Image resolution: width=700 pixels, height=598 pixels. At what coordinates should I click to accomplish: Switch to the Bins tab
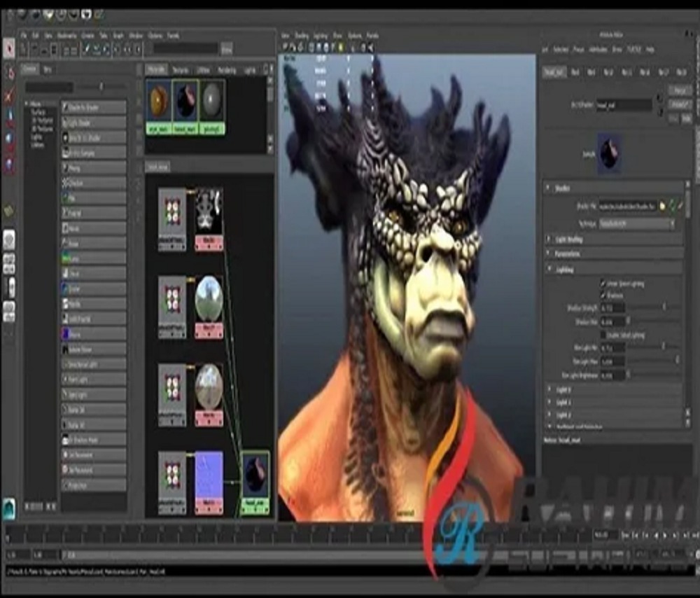48,69
